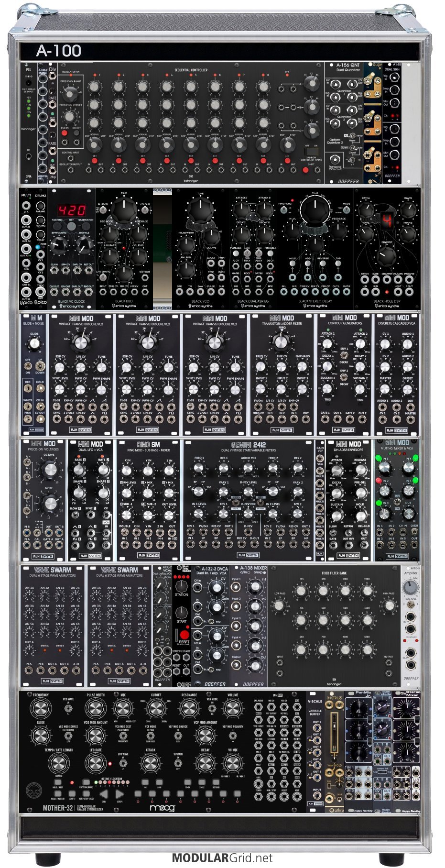Click the Mother-32 FREQUENCY knob
445x868 pixels.
(x=41, y=708)
